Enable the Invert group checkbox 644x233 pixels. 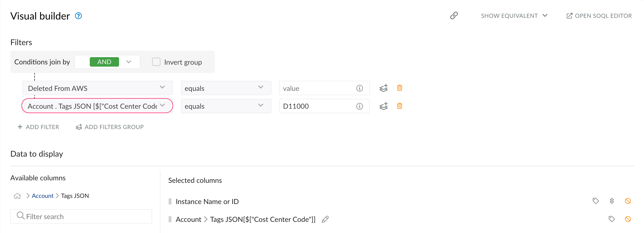tap(156, 62)
